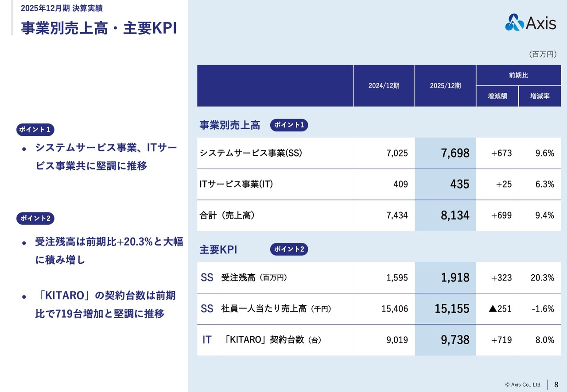Select the 2024/12期 column header
This screenshot has height=392, width=567.
[384, 86]
